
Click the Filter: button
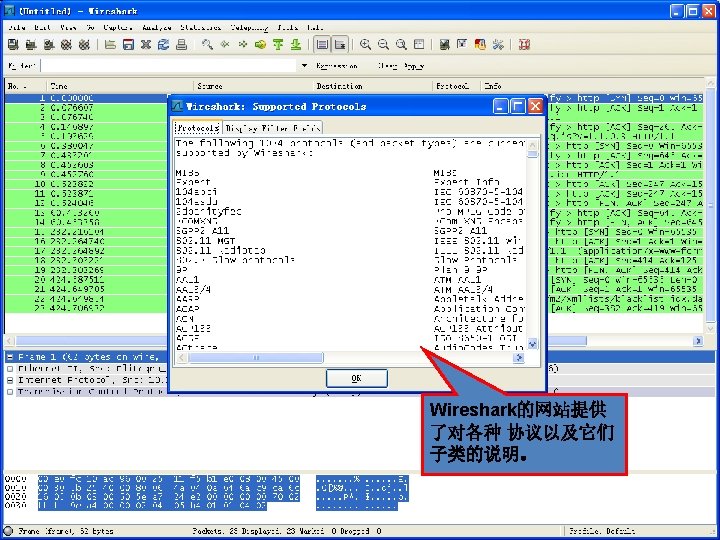[22, 66]
